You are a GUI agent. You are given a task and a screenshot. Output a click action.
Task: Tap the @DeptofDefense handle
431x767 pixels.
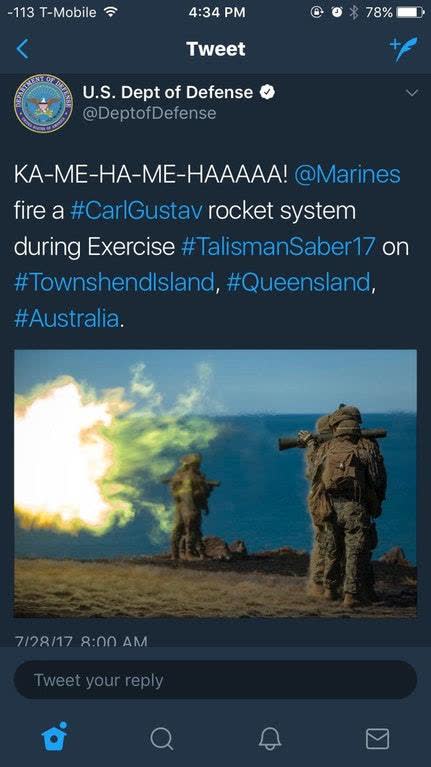[x=149, y=113]
